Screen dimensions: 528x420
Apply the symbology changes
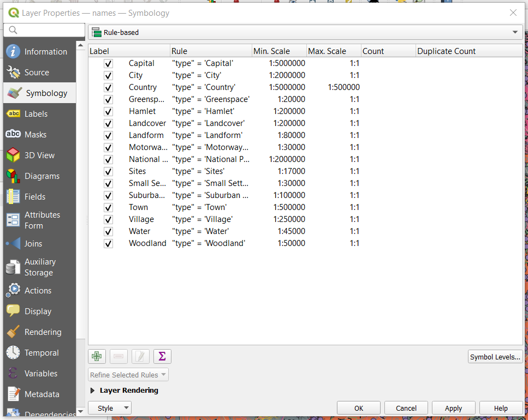pos(453,407)
